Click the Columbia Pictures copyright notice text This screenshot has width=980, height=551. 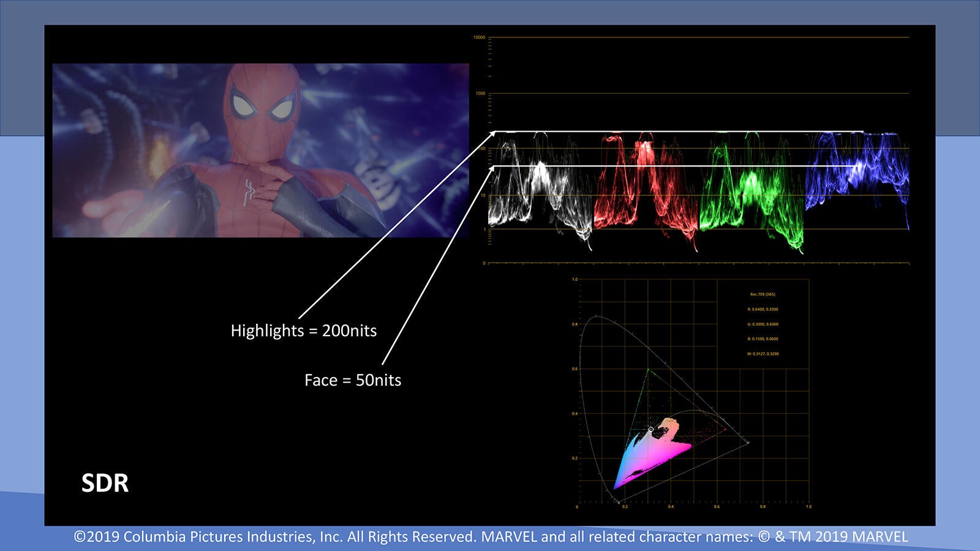click(491, 537)
